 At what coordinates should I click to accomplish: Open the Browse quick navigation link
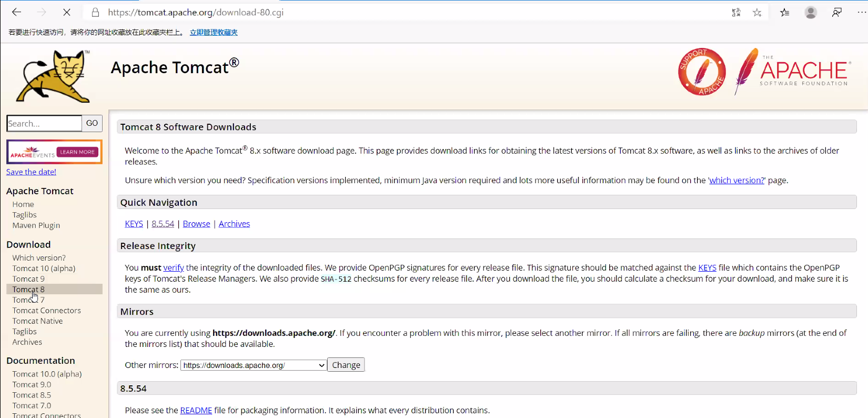pos(196,224)
